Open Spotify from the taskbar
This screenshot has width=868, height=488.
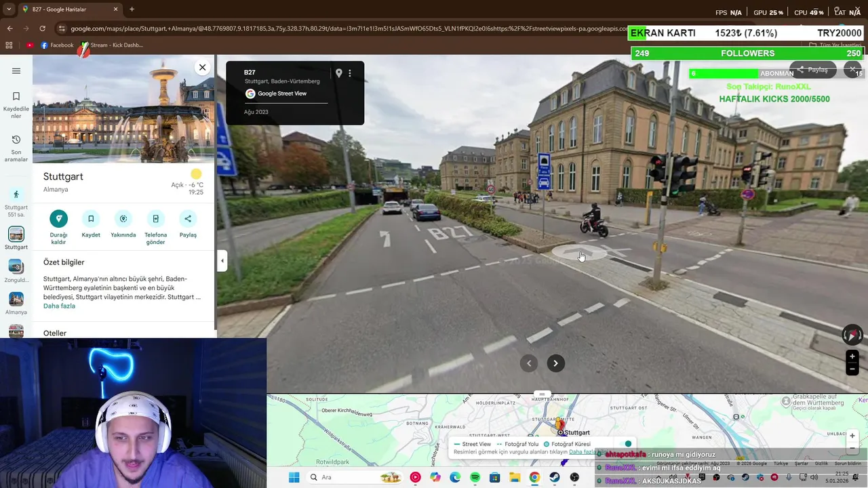475,477
